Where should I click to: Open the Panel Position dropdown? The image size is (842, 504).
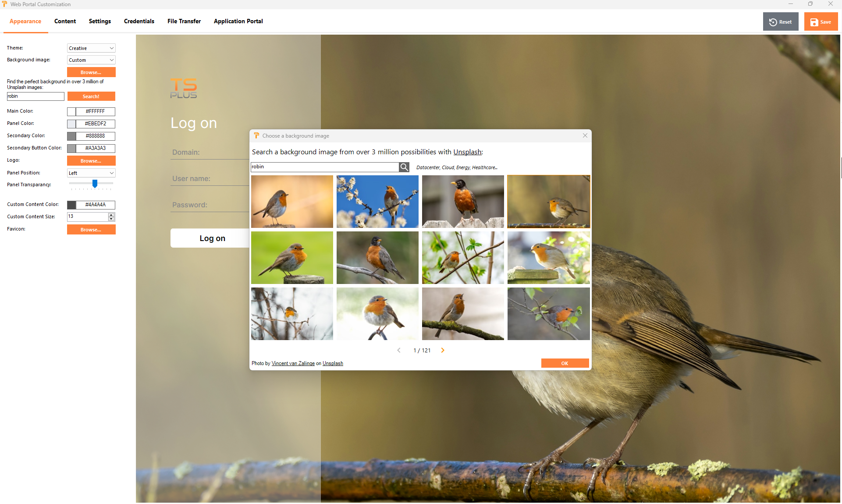click(91, 173)
